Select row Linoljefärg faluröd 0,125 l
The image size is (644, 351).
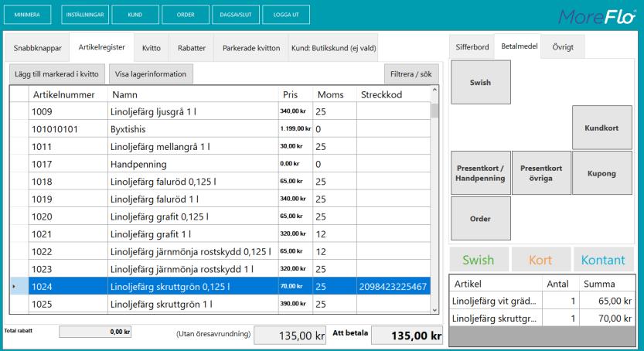(220, 182)
